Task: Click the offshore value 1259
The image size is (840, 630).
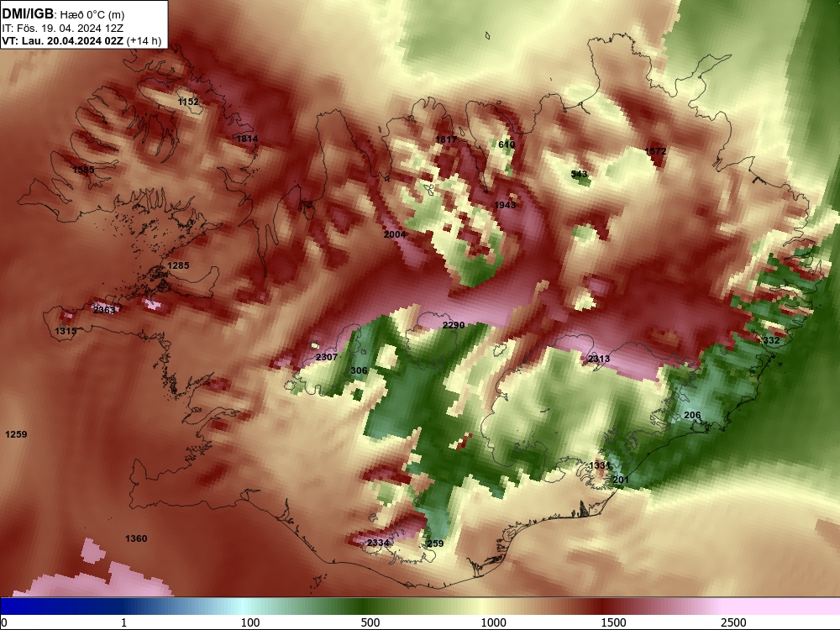Action: click(x=16, y=434)
